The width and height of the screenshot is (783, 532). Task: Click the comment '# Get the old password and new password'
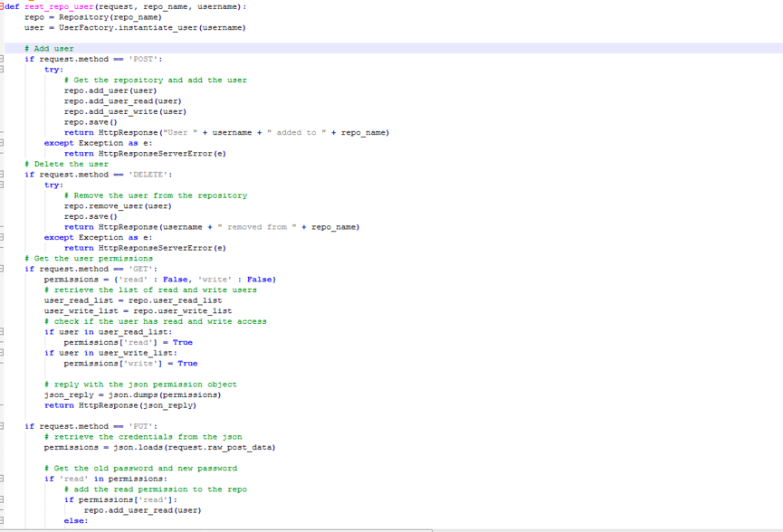click(x=140, y=468)
